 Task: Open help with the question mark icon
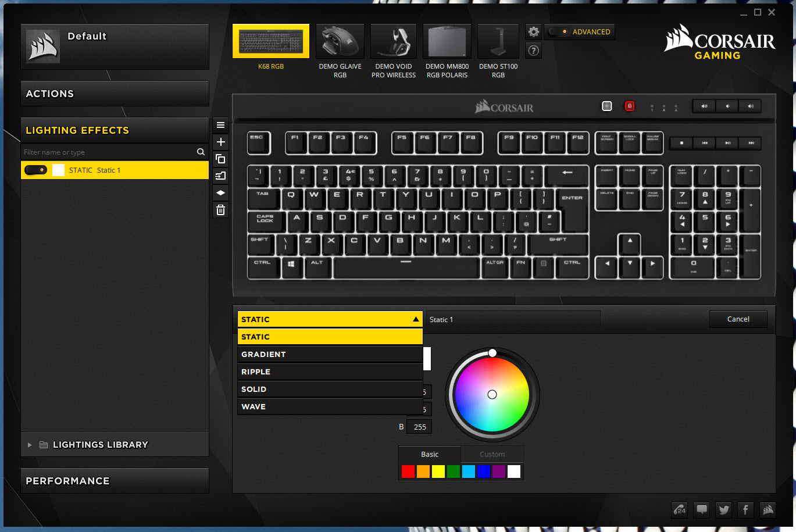[533, 51]
